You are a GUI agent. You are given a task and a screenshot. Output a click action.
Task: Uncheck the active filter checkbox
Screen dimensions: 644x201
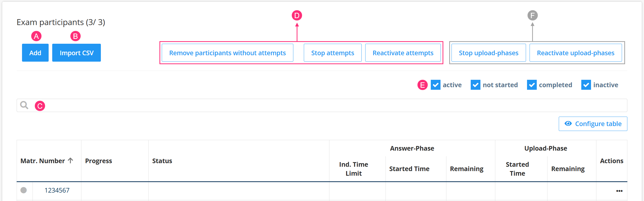[435, 85]
